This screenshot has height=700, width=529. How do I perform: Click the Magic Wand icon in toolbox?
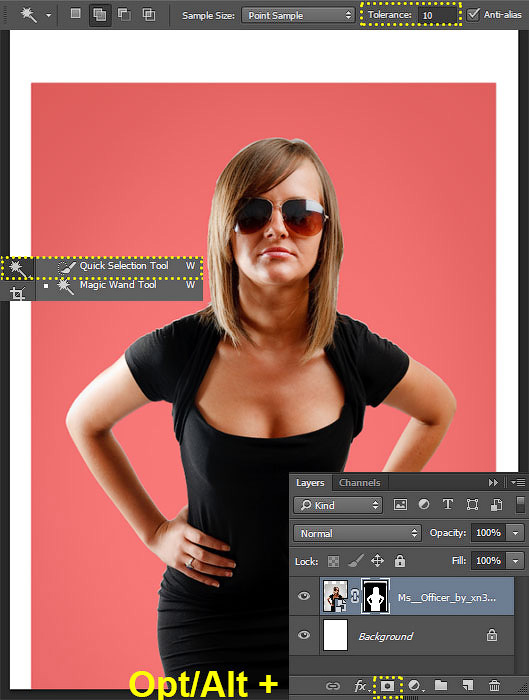[17, 268]
